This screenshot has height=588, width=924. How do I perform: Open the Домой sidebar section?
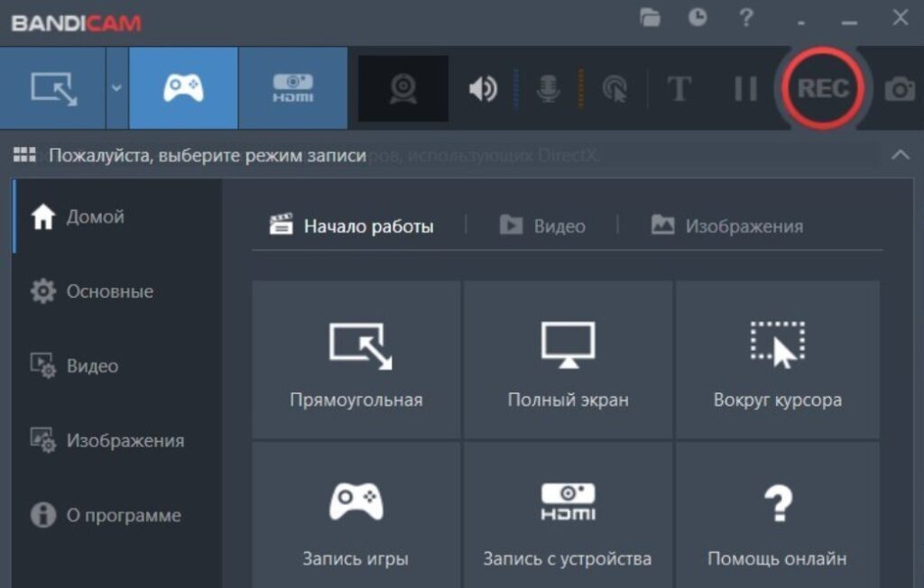(117, 216)
